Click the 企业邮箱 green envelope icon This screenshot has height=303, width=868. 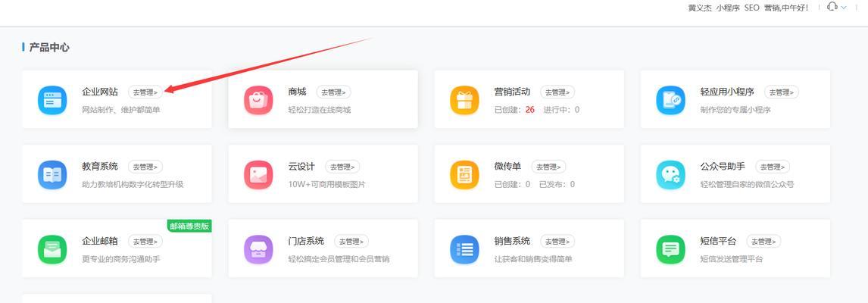52,249
